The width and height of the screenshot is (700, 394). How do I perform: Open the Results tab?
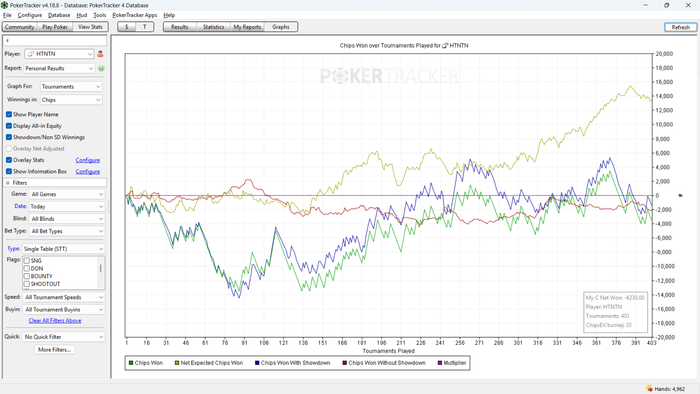[179, 27]
